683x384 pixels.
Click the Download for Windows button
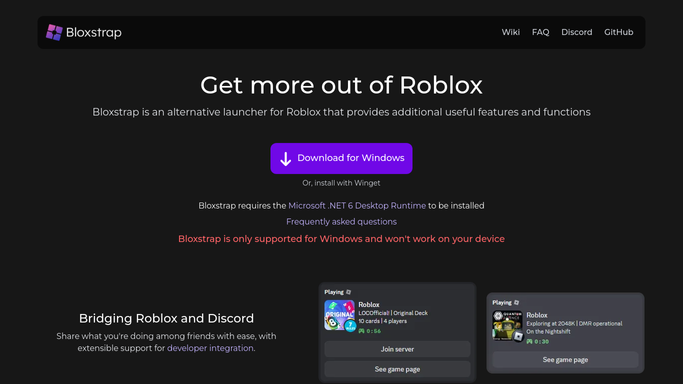[342, 158]
